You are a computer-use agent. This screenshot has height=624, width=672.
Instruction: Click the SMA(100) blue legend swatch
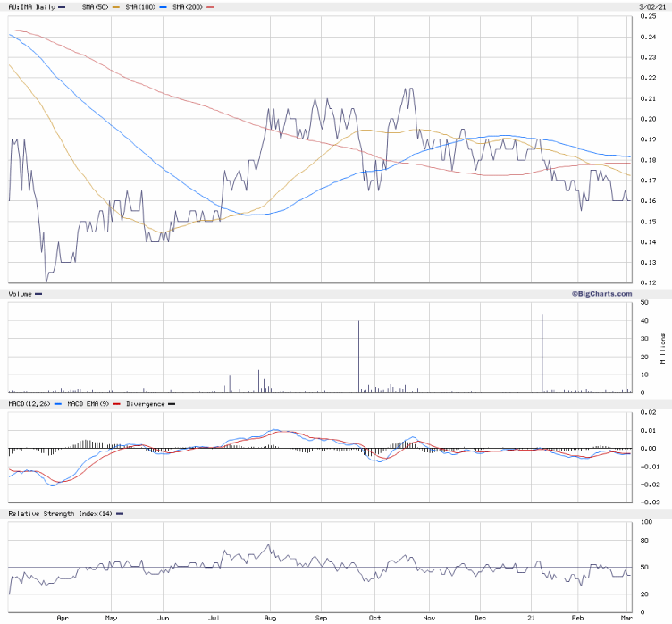click(x=161, y=7)
